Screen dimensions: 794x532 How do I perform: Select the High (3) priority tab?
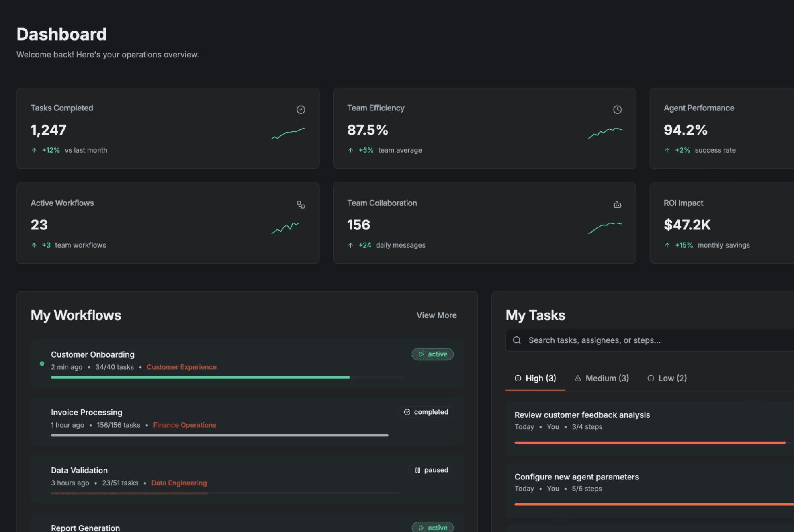[535, 378]
